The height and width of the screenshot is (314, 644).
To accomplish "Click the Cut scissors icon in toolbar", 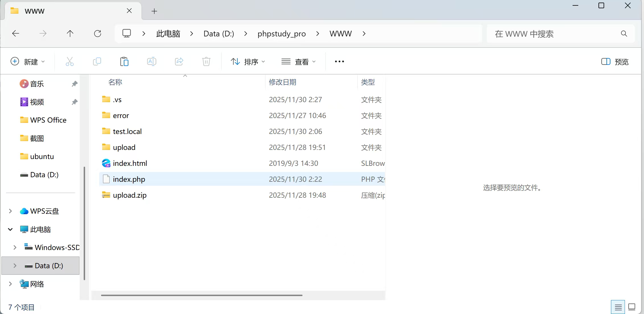I will point(69,61).
